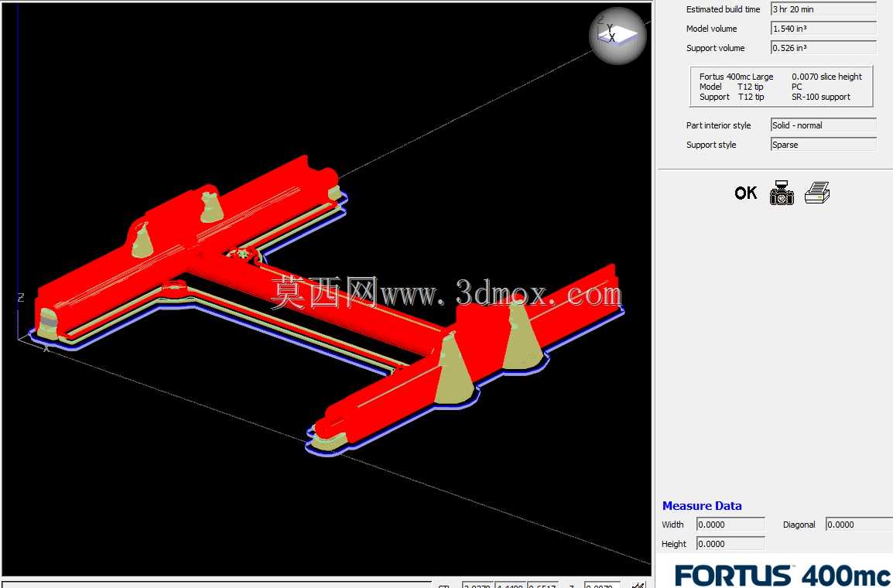Screen dimensions: 893x588
Task: Click the 'Support style' label
Action: tap(710, 145)
